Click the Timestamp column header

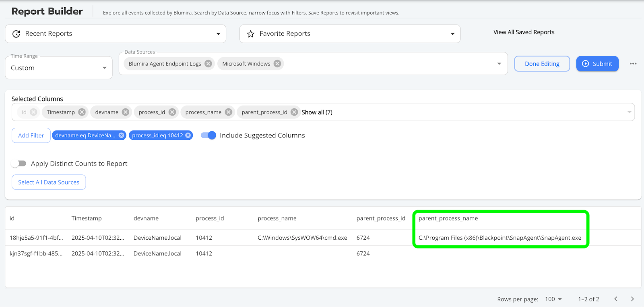click(x=87, y=218)
